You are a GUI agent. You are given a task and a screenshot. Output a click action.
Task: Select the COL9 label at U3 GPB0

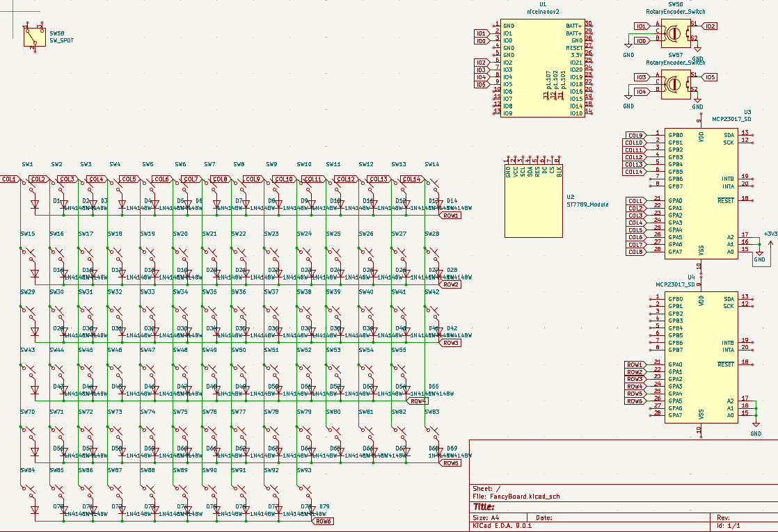(x=633, y=136)
